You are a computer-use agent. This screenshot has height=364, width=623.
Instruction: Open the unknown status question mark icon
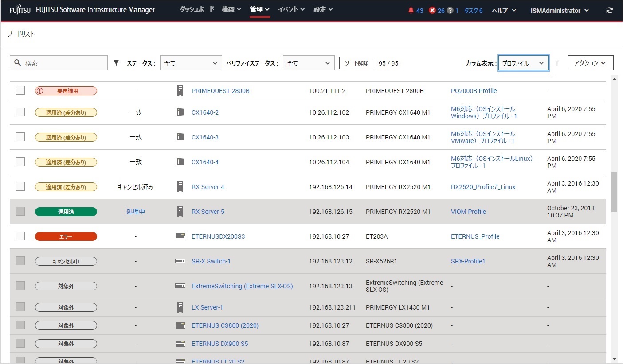(x=450, y=11)
